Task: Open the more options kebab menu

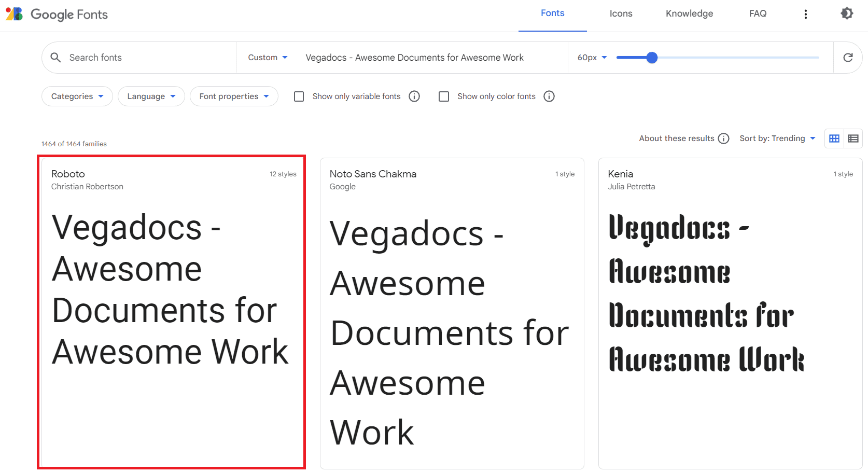Action: pyautogui.click(x=805, y=13)
